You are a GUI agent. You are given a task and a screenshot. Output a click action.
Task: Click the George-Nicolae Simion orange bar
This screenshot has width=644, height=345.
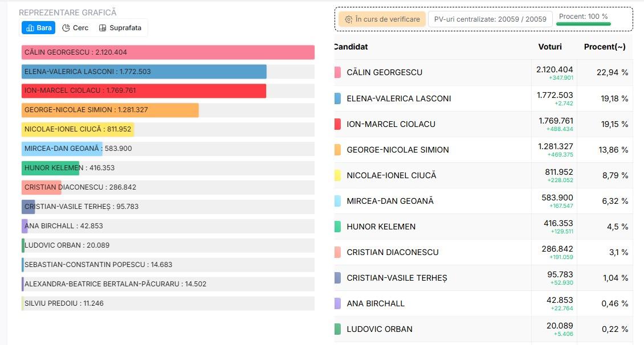point(110,110)
